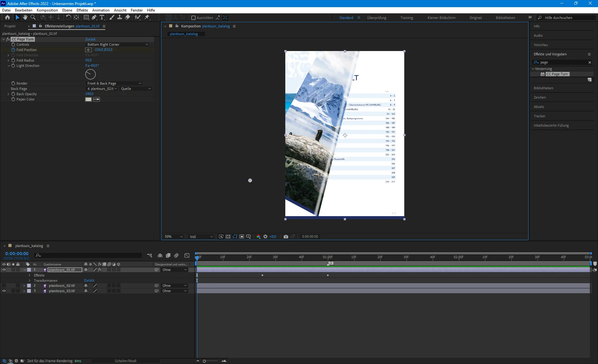Select the Eraser tool

127,17
